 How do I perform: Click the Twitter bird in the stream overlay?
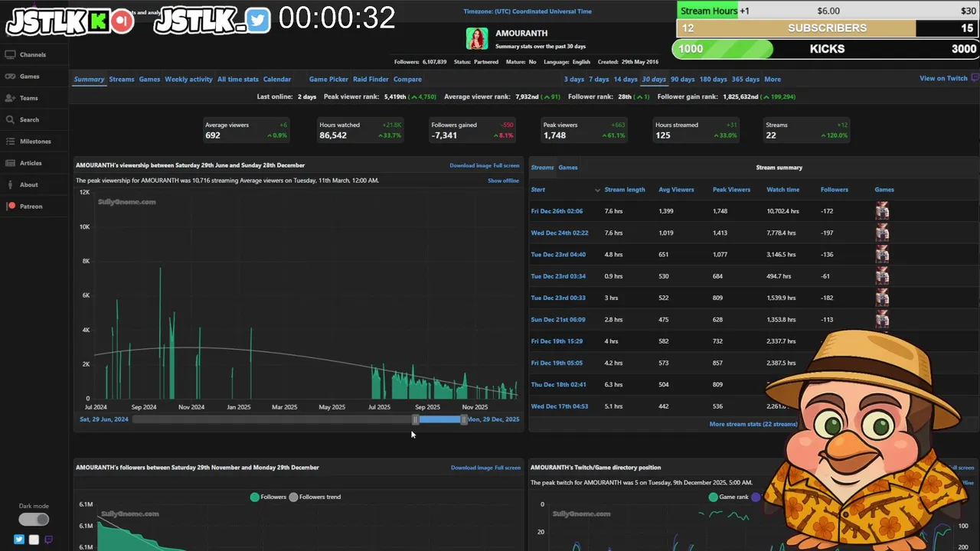coord(258,21)
